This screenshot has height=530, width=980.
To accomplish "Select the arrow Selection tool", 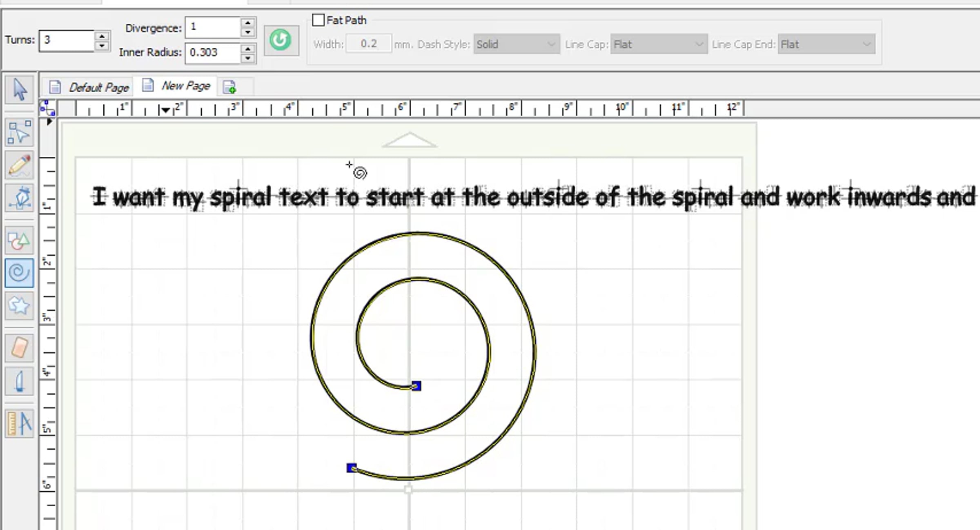I will (20, 89).
